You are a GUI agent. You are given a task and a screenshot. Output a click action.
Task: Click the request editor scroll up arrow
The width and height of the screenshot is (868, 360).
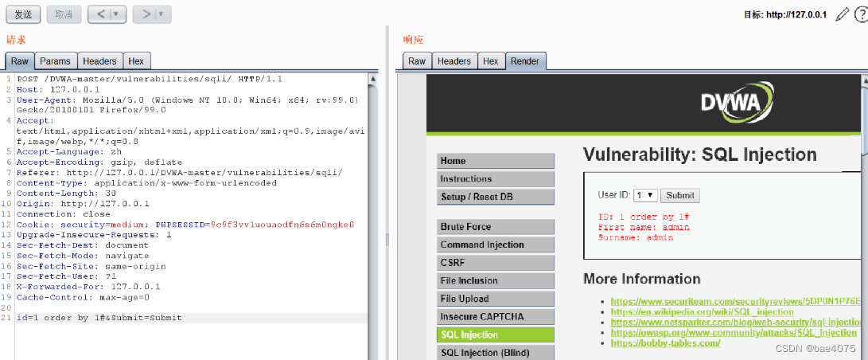(x=373, y=79)
